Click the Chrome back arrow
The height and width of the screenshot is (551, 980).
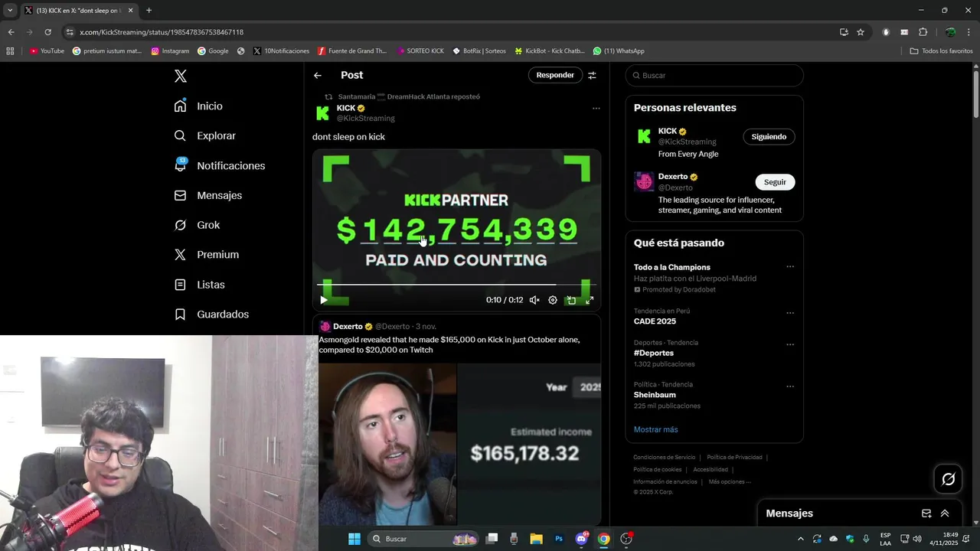(11, 32)
